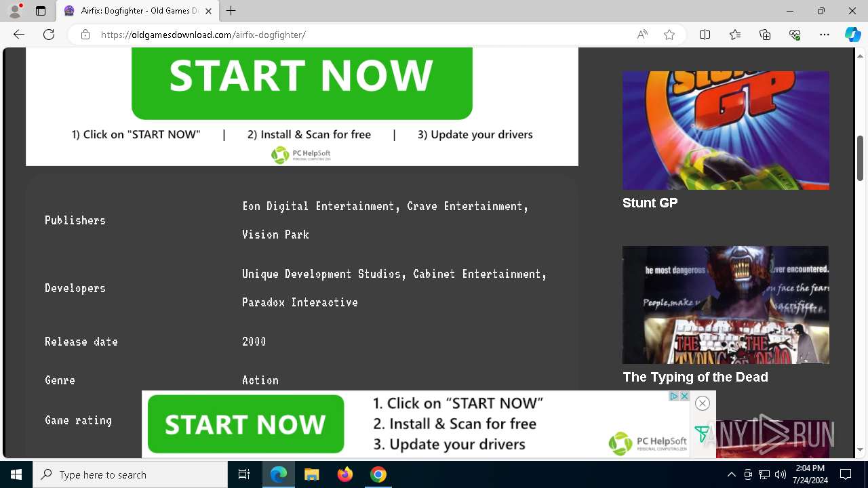Viewport: 868px width, 488px height.
Task: Select the Publishers label
Action: point(75,220)
